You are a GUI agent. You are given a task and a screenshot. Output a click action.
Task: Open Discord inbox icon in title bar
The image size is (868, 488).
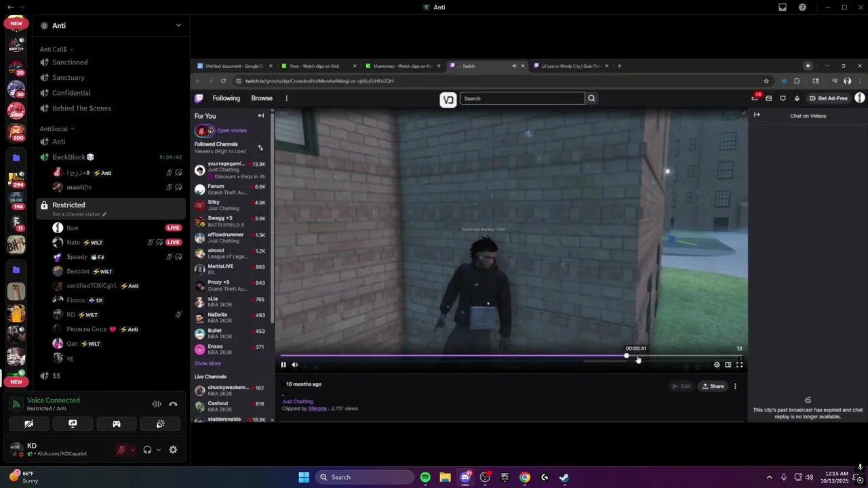783,7
